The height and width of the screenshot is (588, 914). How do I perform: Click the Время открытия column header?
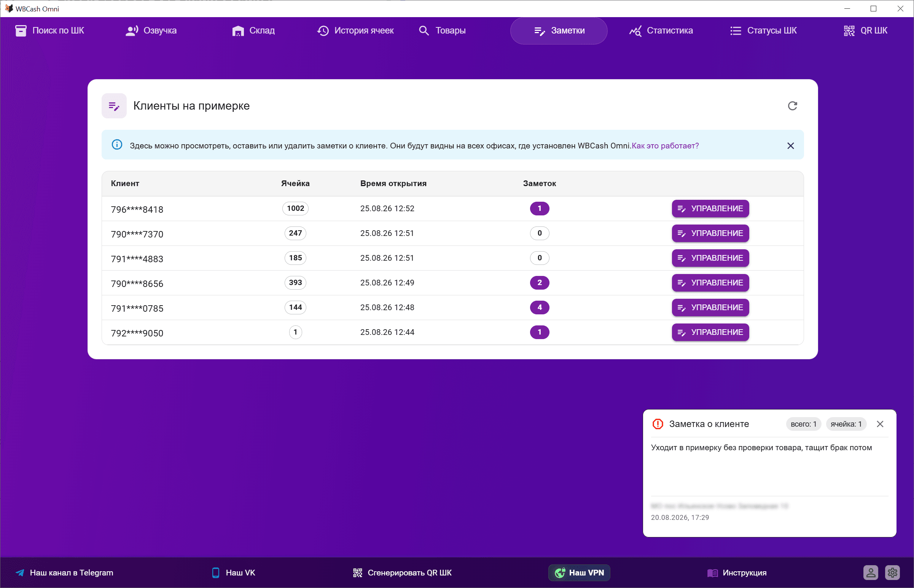393,183
